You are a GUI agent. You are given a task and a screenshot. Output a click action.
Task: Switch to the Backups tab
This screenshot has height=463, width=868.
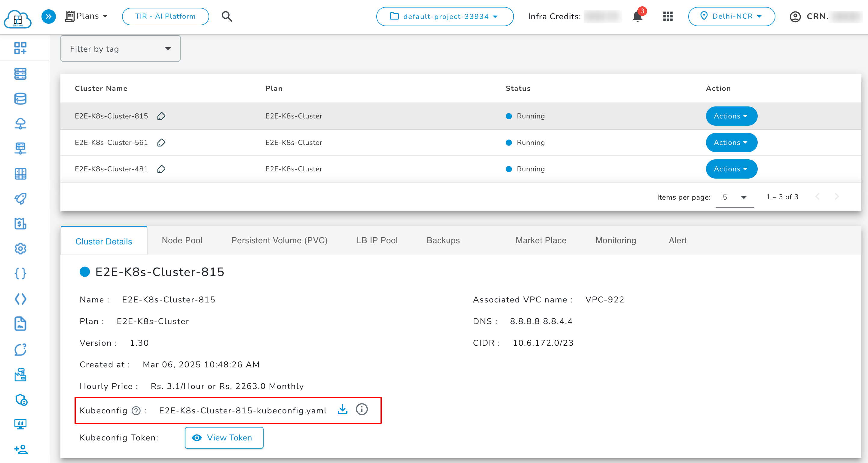pyautogui.click(x=443, y=240)
